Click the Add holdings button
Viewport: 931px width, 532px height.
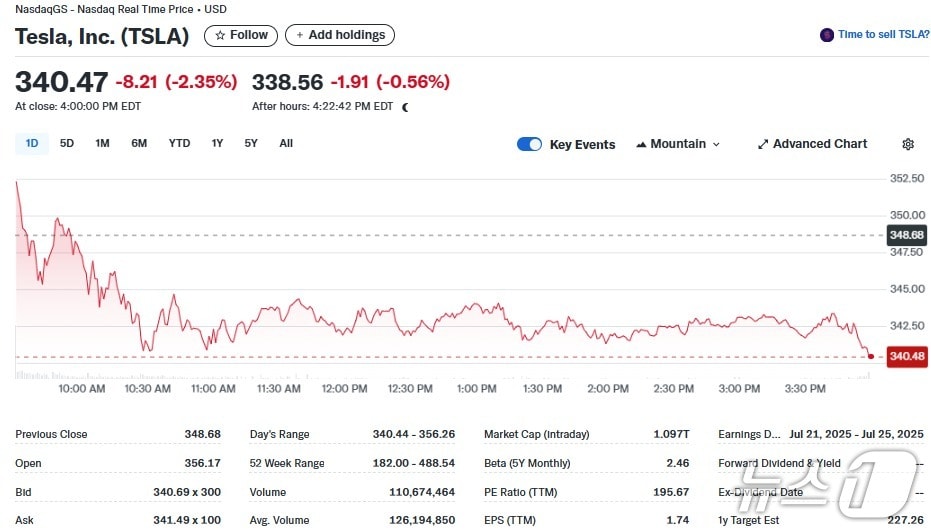click(340, 35)
